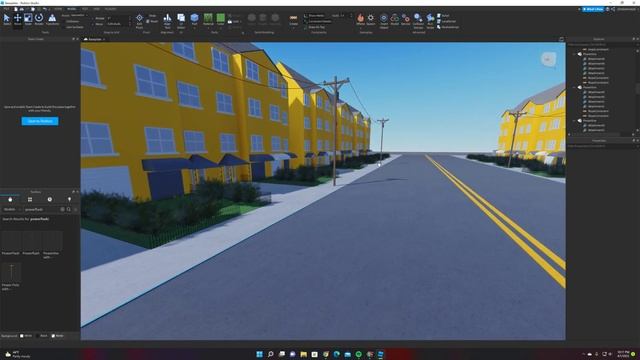This screenshot has width=640, height=360.
Task: Click the Model icon in Advanced group
Action: tap(394, 19)
